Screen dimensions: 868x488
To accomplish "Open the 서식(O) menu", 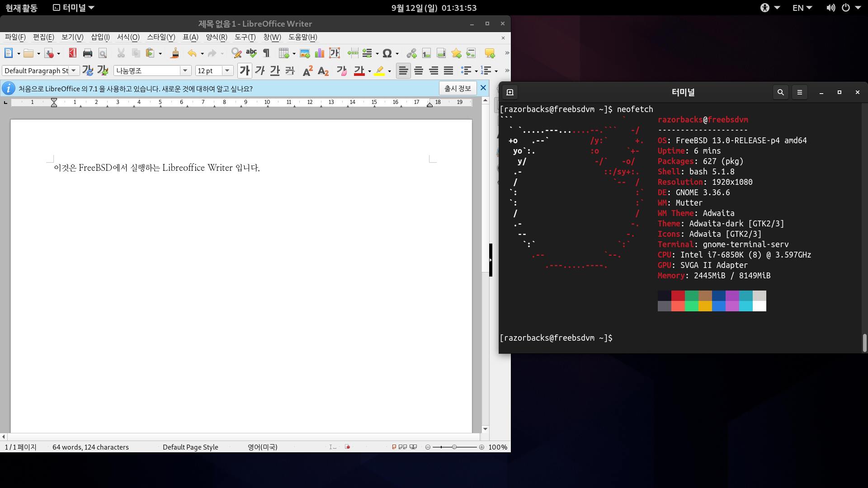I will 128,37.
